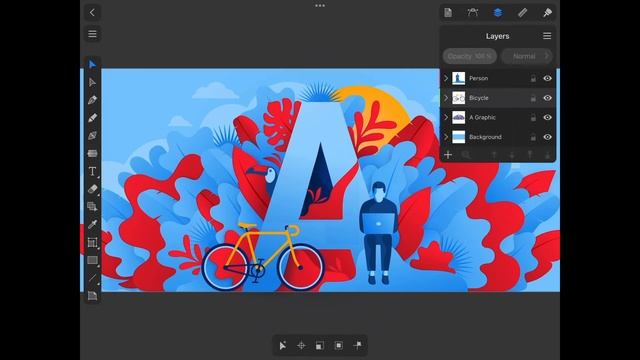Expand the Bicycle layer
640x360 pixels.
click(446, 98)
